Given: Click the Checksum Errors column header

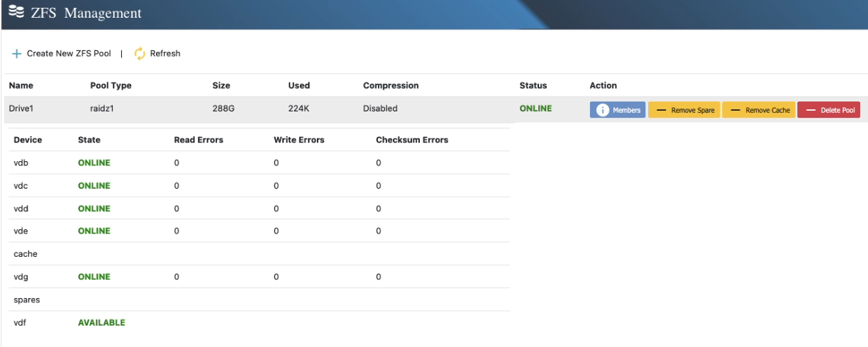Looking at the screenshot, I should [x=412, y=141].
